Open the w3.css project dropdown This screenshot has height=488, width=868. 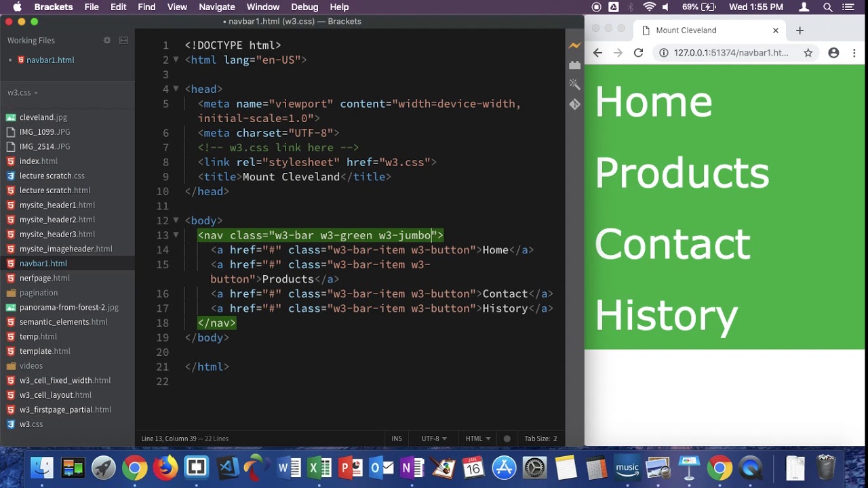[22, 93]
